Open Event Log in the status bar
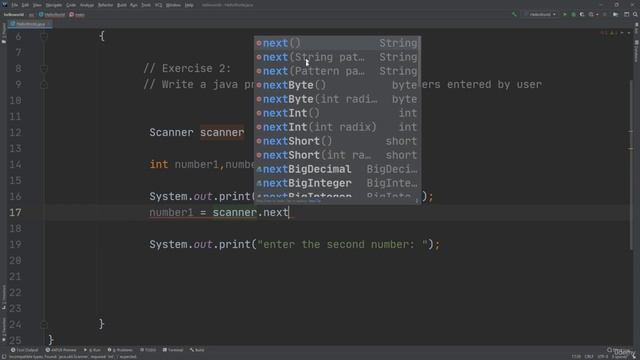This screenshot has height=360, width=640. tap(621, 350)
